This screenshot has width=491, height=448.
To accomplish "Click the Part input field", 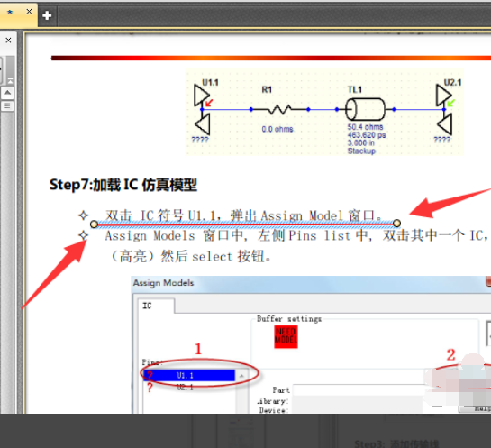I will [359, 390].
